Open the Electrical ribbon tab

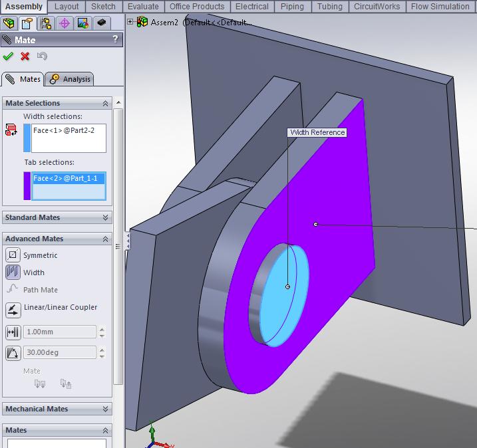pos(252,7)
